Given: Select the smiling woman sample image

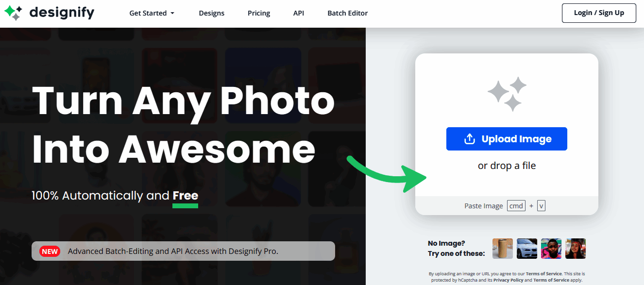Looking at the screenshot, I should [576, 248].
